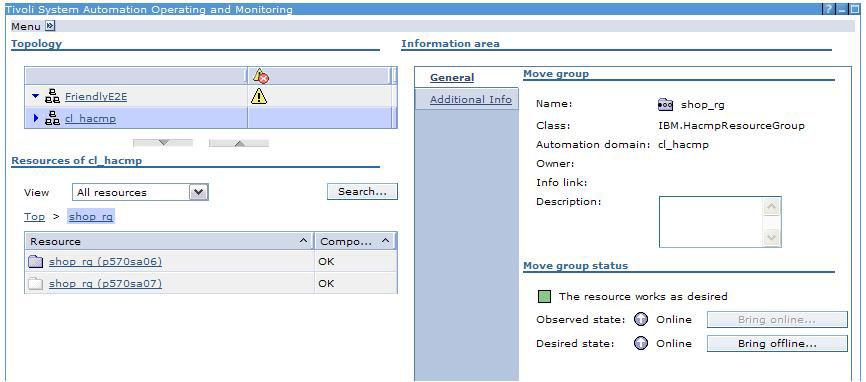Image resolution: width=866 pixels, height=382 pixels.
Task: Click the FriendlyE2E domain network icon
Action: [52, 97]
